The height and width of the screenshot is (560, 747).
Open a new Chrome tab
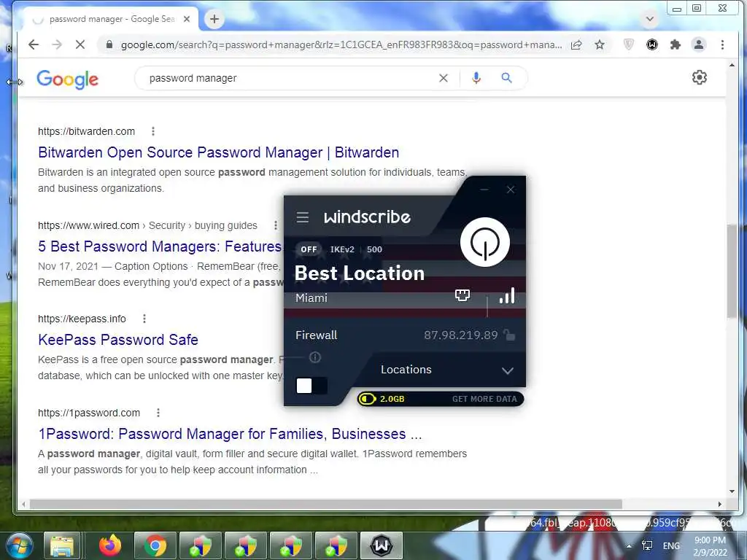(x=214, y=19)
